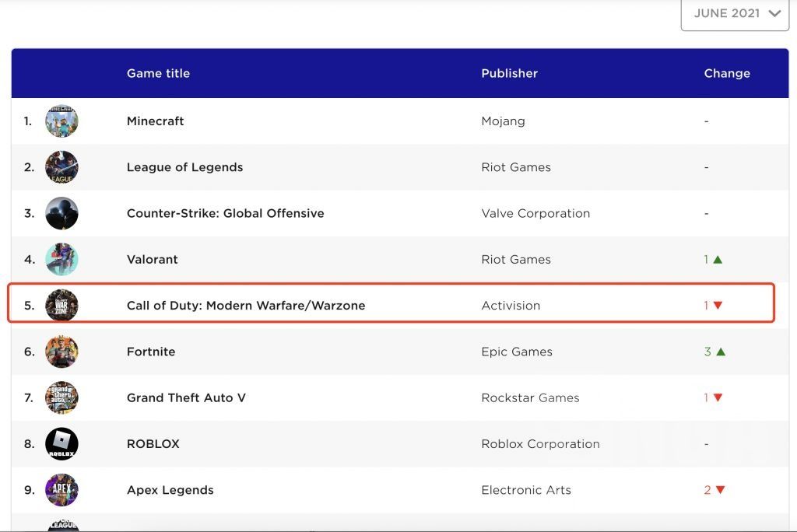
Task: Click the Rockstar Games publisher cell
Action: point(530,398)
